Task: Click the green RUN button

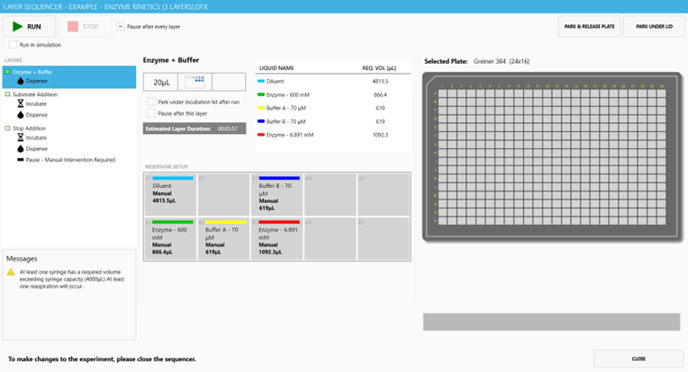Action: tap(29, 26)
